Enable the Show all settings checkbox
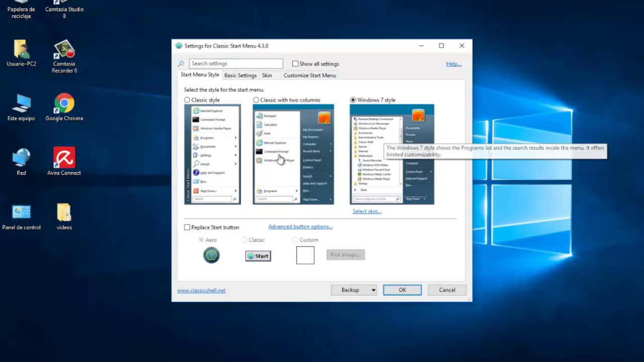The image size is (644, 362). [x=295, y=64]
